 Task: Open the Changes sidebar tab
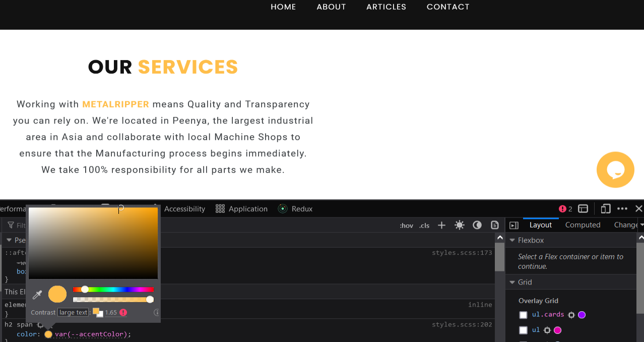coord(626,225)
